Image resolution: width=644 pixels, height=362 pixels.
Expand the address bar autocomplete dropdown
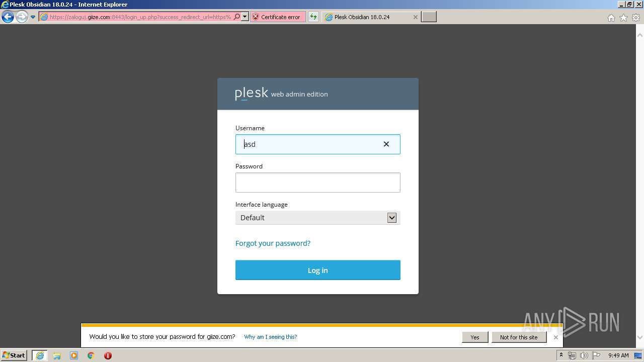(x=245, y=17)
